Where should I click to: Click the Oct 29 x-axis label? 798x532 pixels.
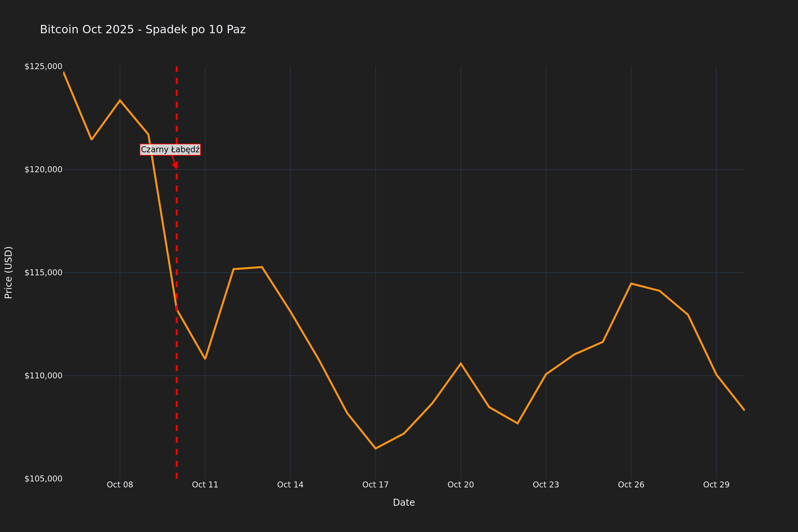pos(716,485)
